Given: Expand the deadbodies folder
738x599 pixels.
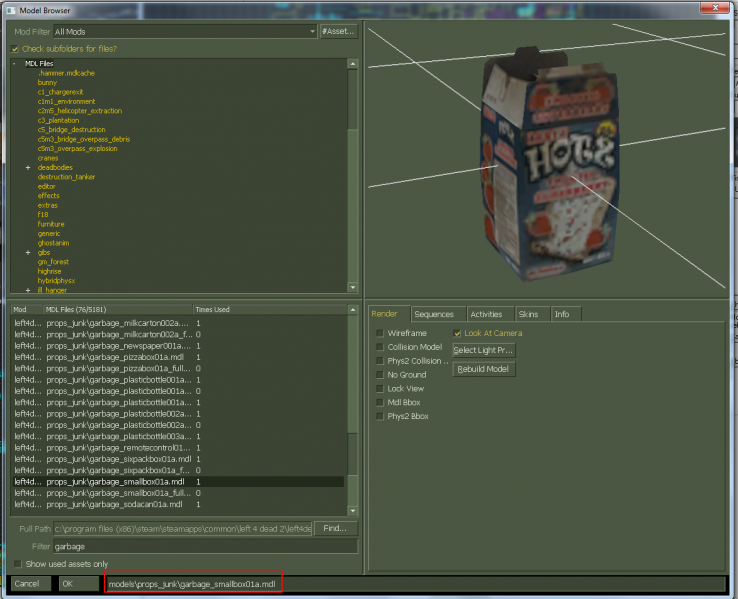Looking at the screenshot, I should tap(28, 168).
